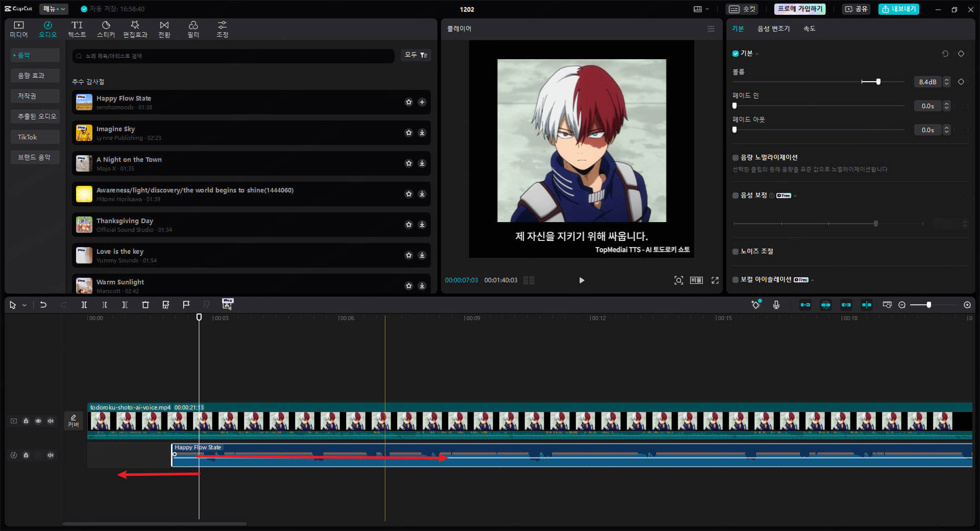Click the auto keyframe diamond sparkle icon
The width and height of the screenshot is (980, 531).
point(756,304)
